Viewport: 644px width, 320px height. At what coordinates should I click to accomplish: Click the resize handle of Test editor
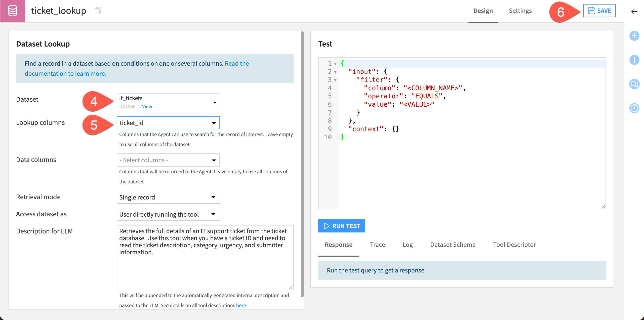tap(603, 207)
